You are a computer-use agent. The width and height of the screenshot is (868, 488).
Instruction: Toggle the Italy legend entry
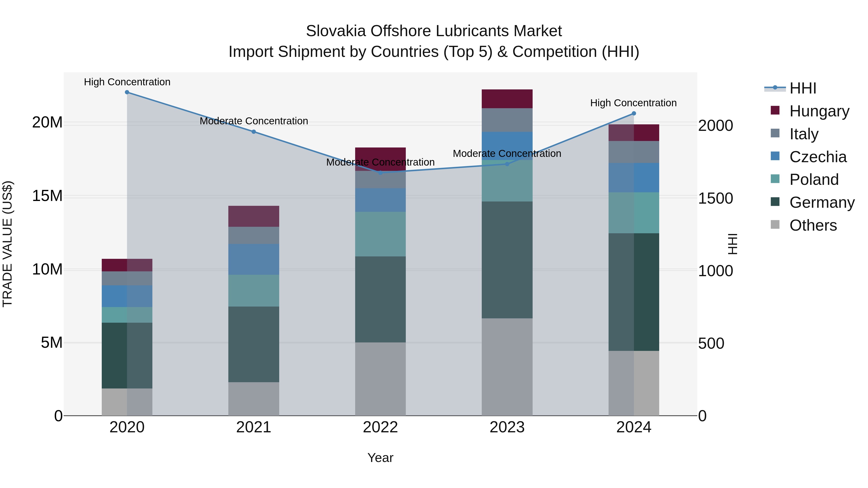tap(794, 134)
